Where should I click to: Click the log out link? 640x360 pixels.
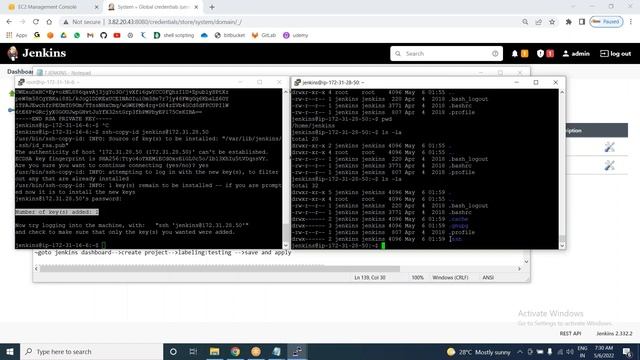(616, 53)
